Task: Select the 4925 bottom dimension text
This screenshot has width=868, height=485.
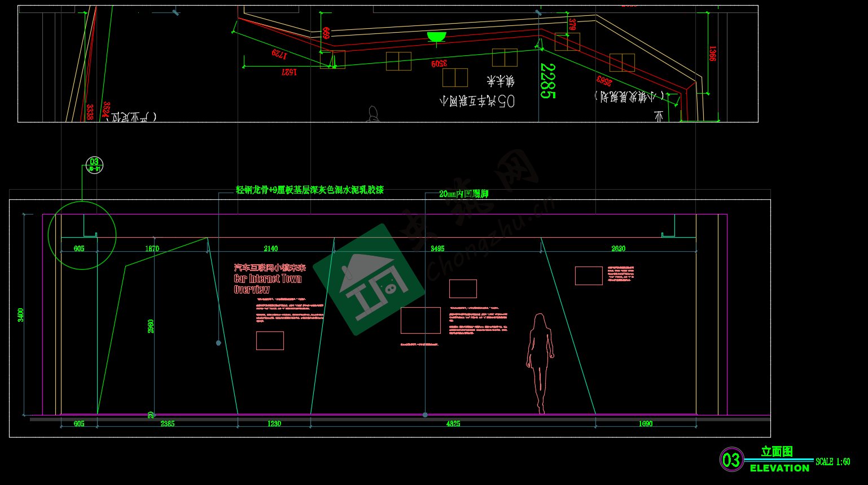Action: pyautogui.click(x=453, y=423)
